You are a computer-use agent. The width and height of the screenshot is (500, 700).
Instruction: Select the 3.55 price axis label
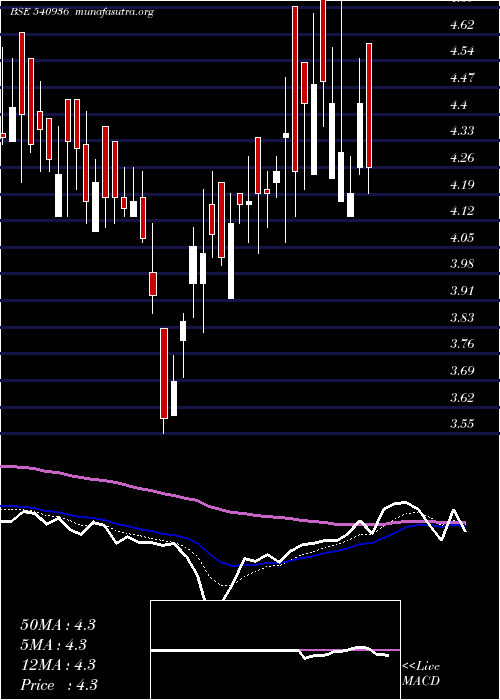click(462, 423)
